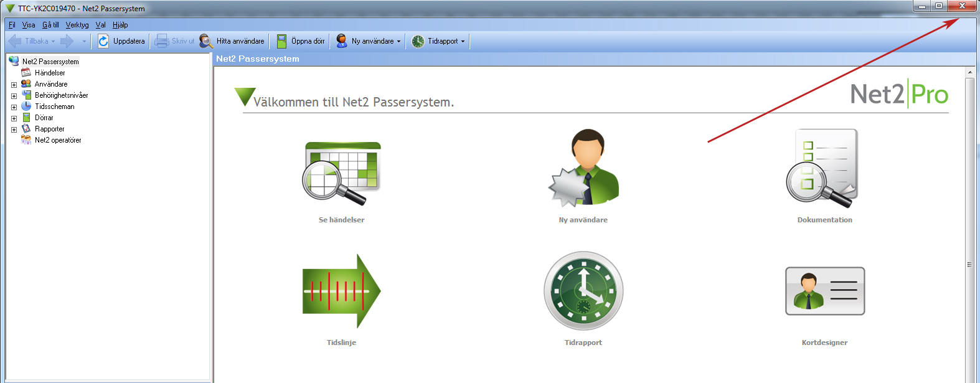Select Net2 operatörer text in the tree
This screenshot has height=383, width=980.
[x=58, y=140]
